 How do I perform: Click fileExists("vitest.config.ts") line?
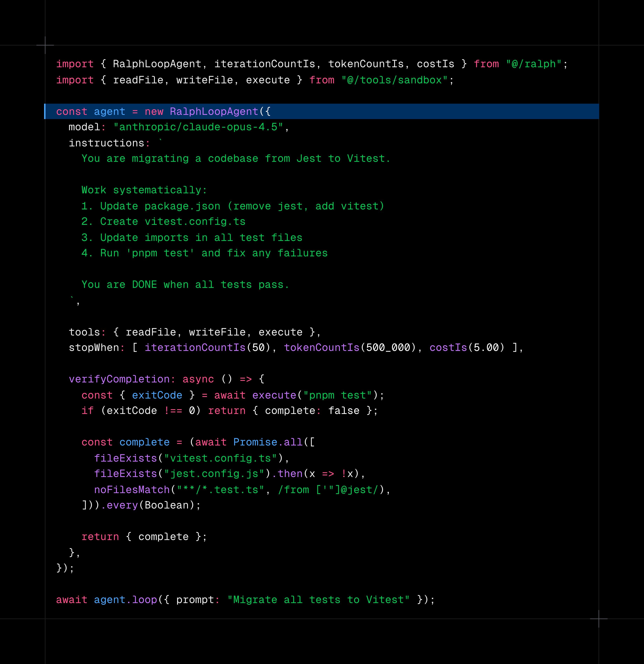[191, 458]
